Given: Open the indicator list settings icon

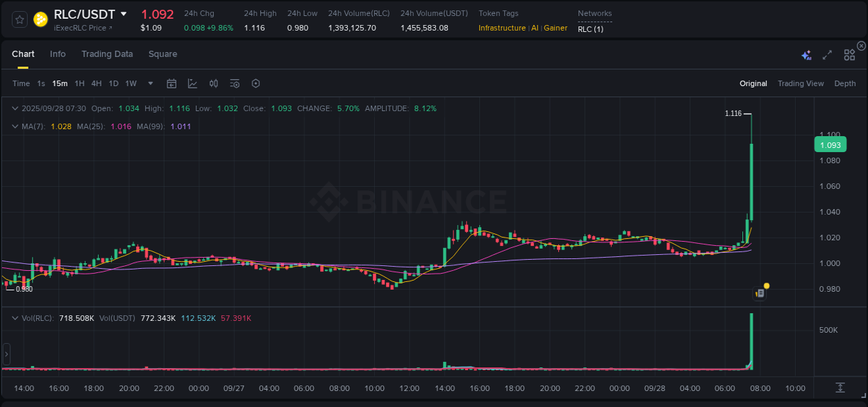Looking at the screenshot, I should [x=235, y=83].
